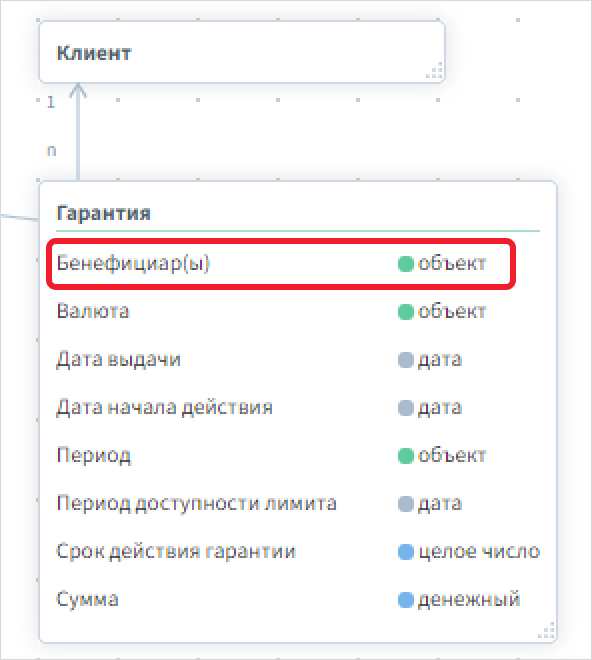The width and height of the screenshot is (592, 660).
Task: Click the arrow connector pointing to Клиент
Action: (x=78, y=132)
